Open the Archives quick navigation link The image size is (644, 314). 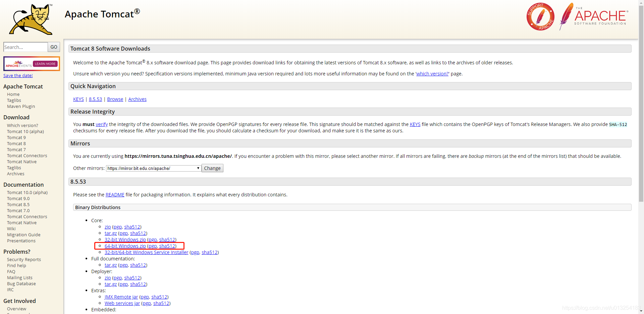pyautogui.click(x=137, y=99)
